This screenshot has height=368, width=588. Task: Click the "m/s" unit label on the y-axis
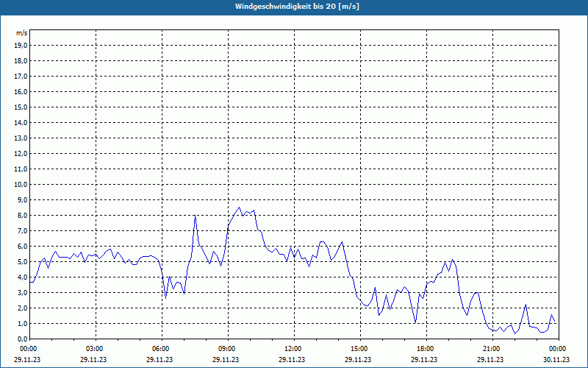tap(22, 33)
